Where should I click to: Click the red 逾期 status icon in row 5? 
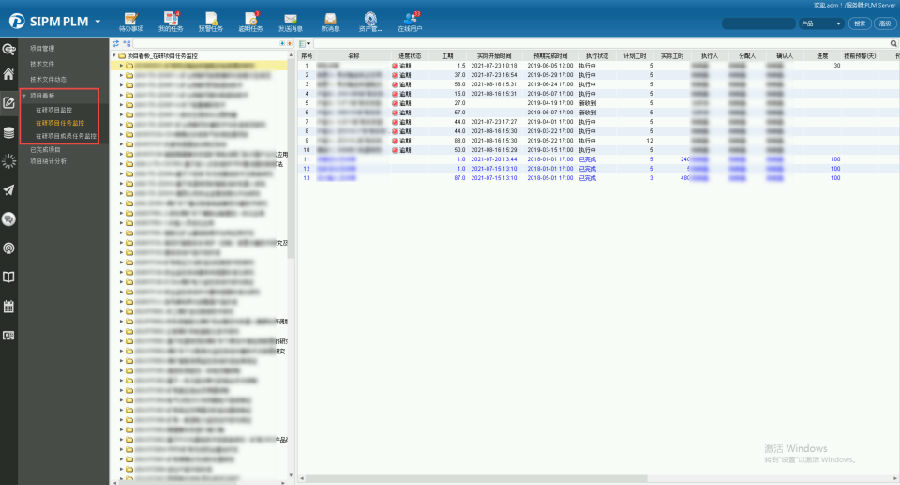[395, 103]
